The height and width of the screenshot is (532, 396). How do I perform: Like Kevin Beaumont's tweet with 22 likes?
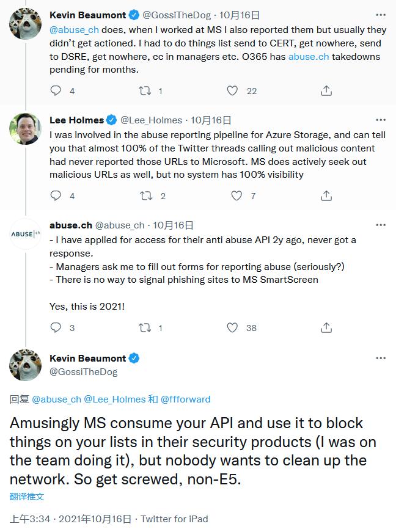point(232,90)
